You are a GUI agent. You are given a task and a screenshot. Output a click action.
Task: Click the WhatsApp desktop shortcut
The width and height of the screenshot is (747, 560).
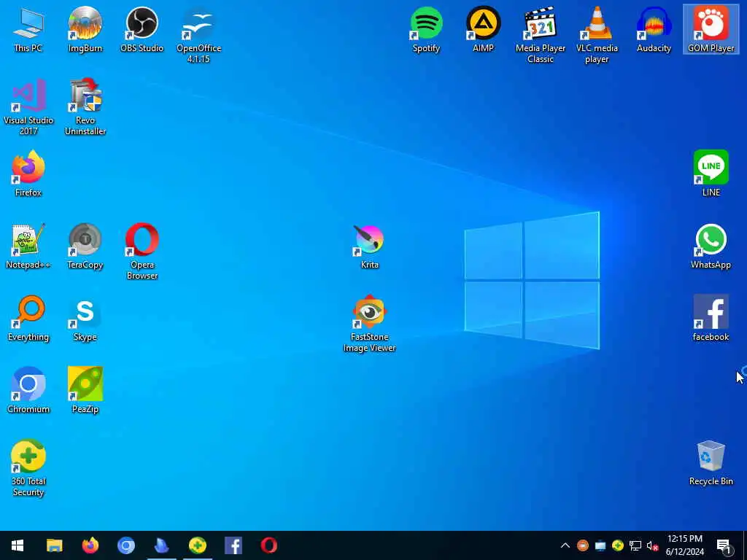(x=711, y=246)
